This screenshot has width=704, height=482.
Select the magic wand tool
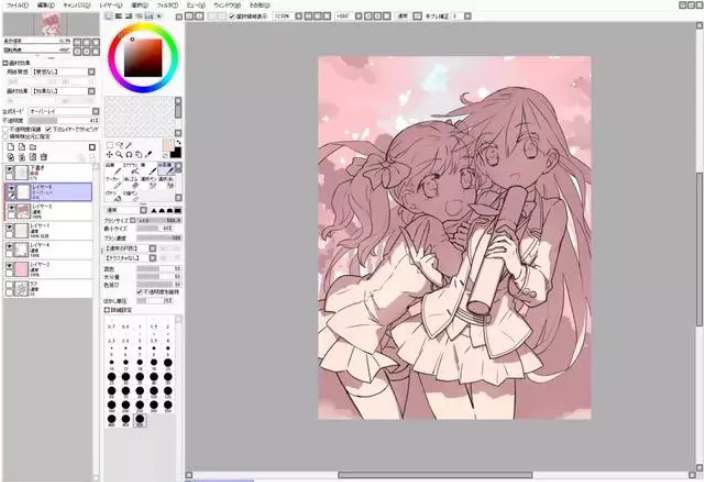point(129,145)
